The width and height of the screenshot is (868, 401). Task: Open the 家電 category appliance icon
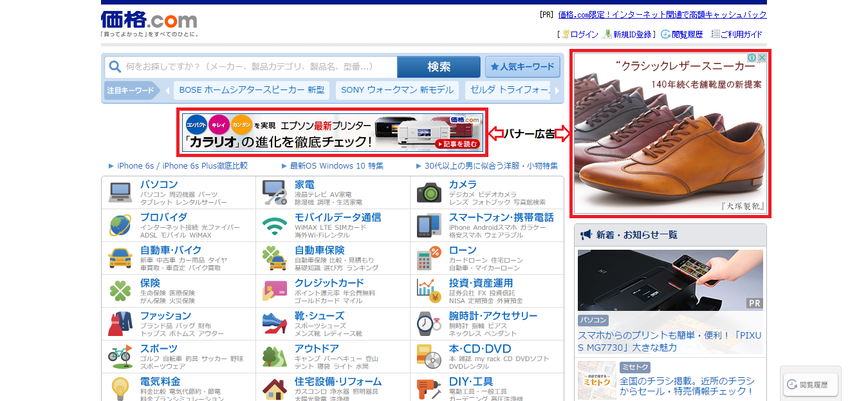click(x=275, y=192)
